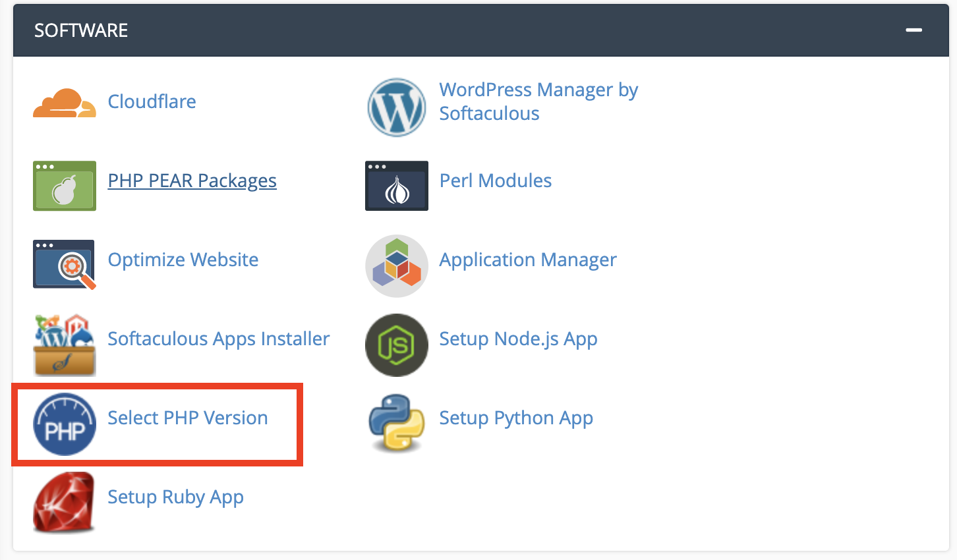The width and height of the screenshot is (957, 560).
Task: Open the Setup Node.js App link
Action: pyautogui.click(x=519, y=339)
